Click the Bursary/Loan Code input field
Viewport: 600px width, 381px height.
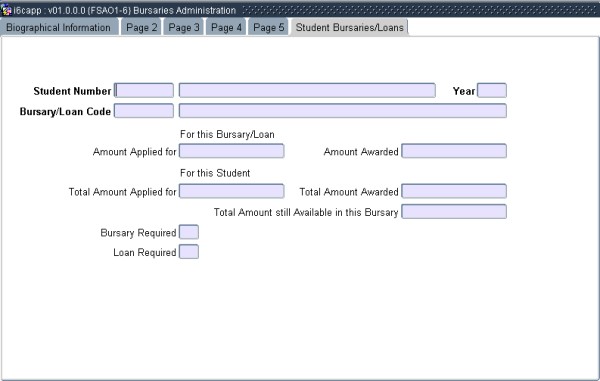(144, 111)
